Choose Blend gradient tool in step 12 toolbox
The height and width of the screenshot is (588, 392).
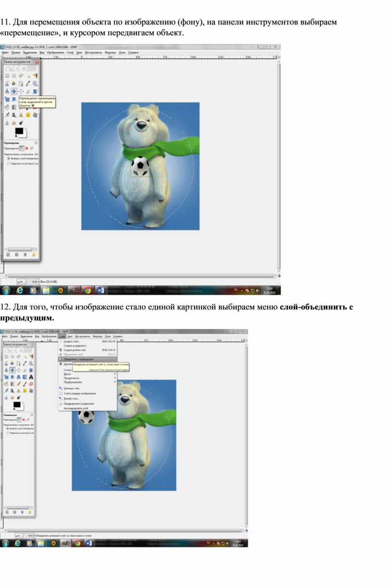(12, 384)
